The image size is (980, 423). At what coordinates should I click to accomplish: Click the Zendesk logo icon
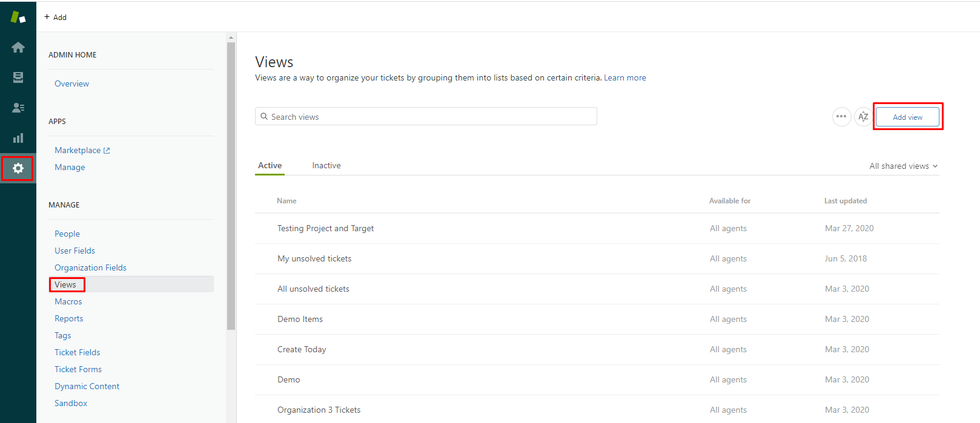(18, 17)
